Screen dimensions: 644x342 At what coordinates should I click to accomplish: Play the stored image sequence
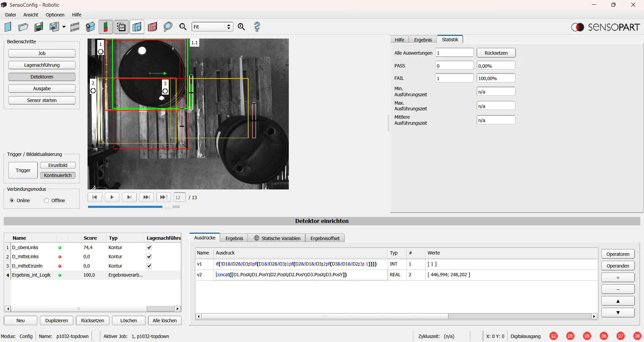(x=112, y=197)
